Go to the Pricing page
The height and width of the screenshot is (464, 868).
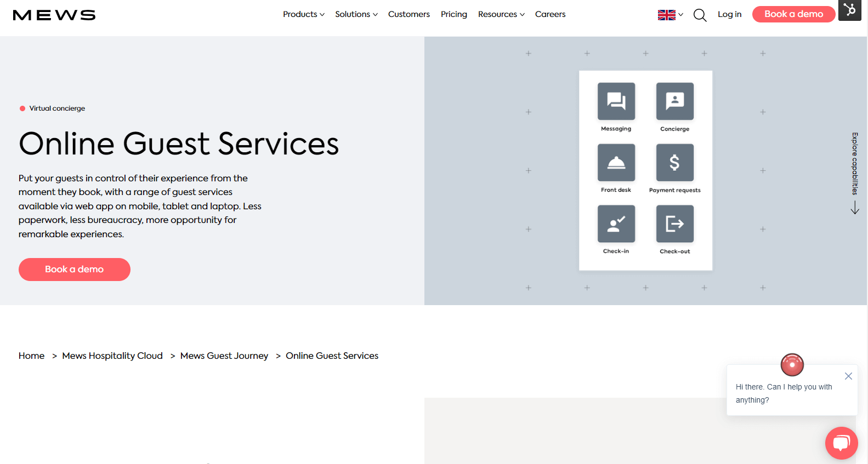point(453,14)
